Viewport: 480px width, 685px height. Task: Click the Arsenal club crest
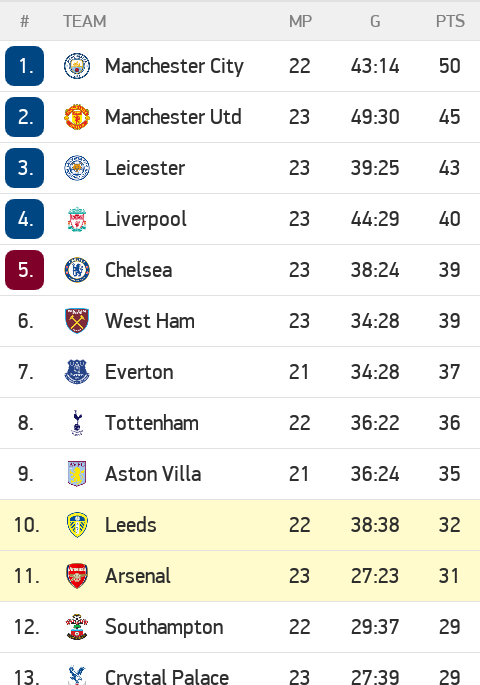[77, 576]
